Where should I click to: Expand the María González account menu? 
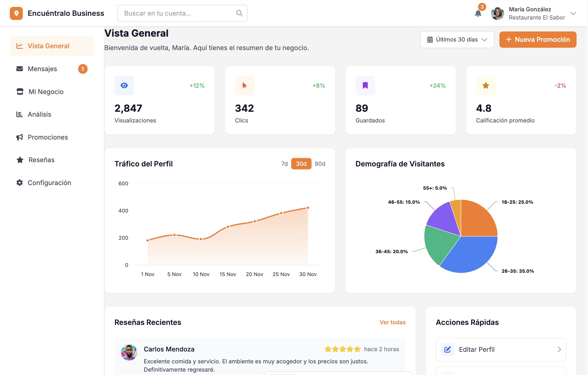573,13
